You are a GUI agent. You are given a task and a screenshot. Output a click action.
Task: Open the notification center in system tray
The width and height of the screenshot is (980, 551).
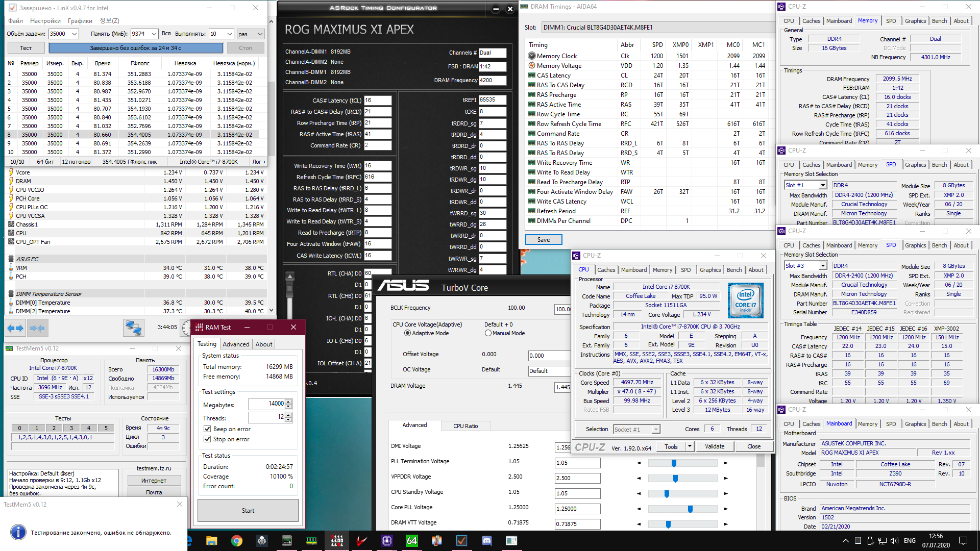(963, 541)
